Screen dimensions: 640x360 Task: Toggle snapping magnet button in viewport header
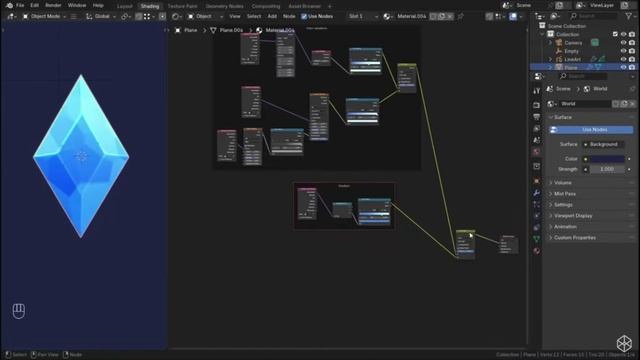click(139, 16)
